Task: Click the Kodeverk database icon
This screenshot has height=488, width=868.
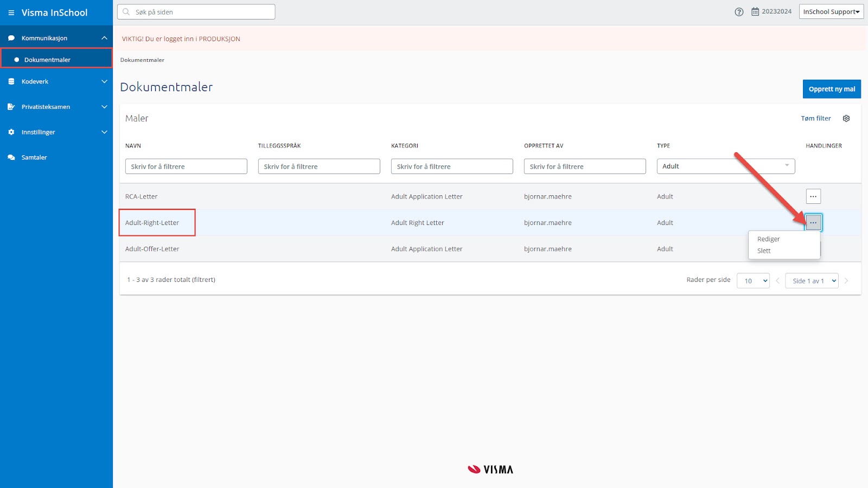Action: pos(11,81)
